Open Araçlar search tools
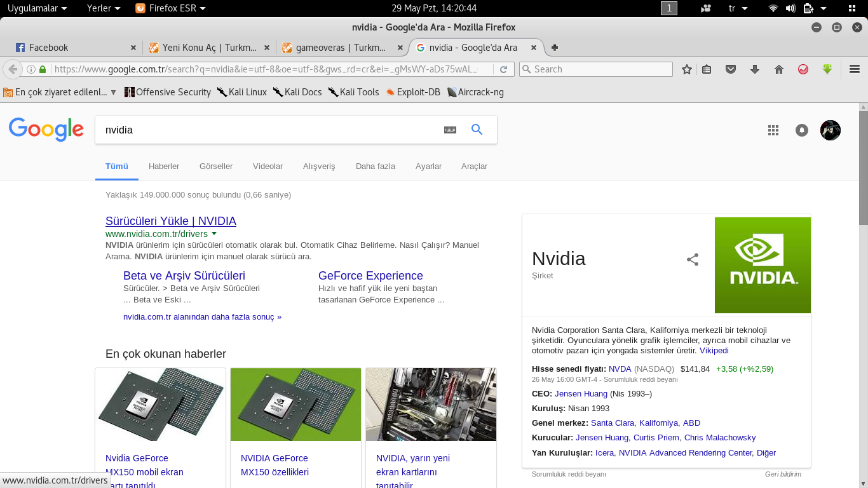This screenshot has width=868, height=488. coord(474,166)
